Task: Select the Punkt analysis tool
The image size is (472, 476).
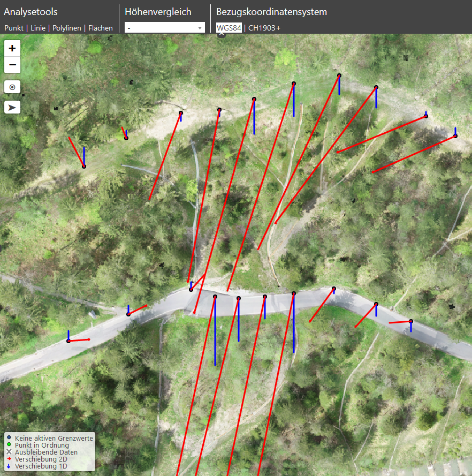Action: 14,28
